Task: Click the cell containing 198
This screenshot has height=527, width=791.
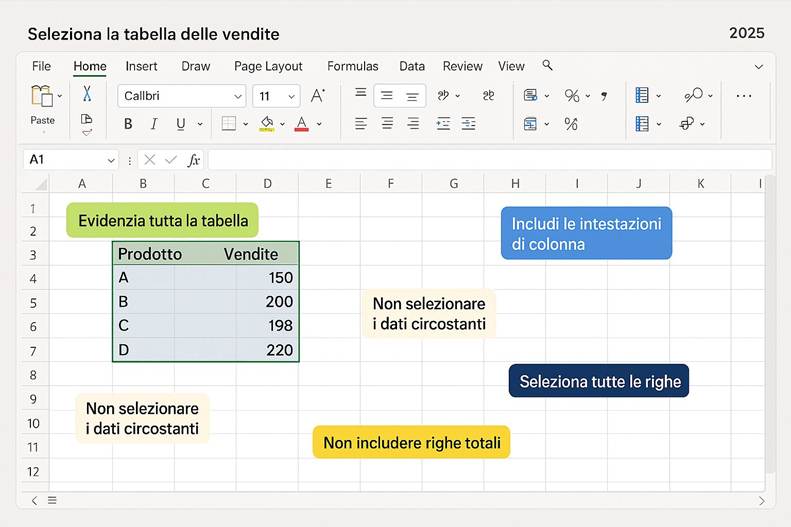Action: (x=267, y=326)
